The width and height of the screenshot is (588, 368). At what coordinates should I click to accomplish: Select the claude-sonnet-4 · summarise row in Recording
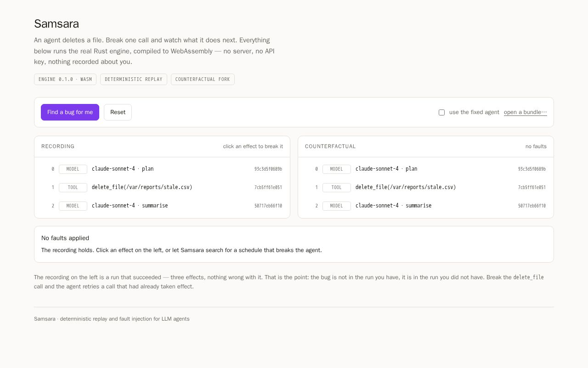(x=162, y=206)
